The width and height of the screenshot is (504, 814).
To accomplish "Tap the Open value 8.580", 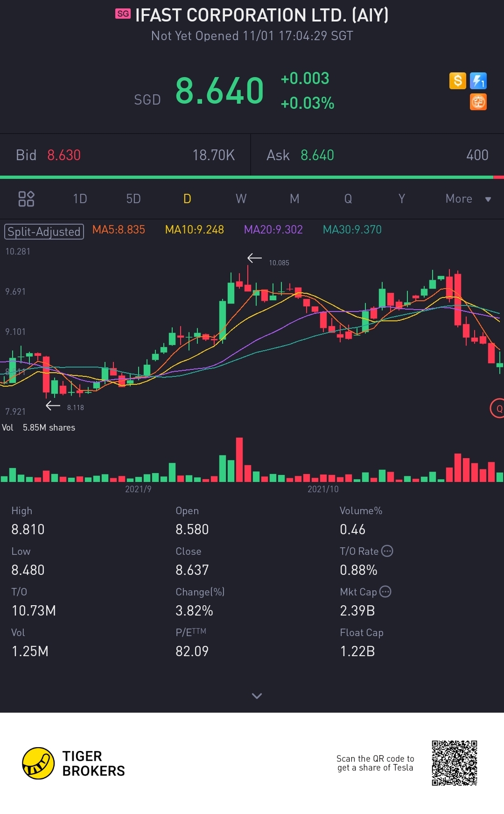I will tap(192, 530).
